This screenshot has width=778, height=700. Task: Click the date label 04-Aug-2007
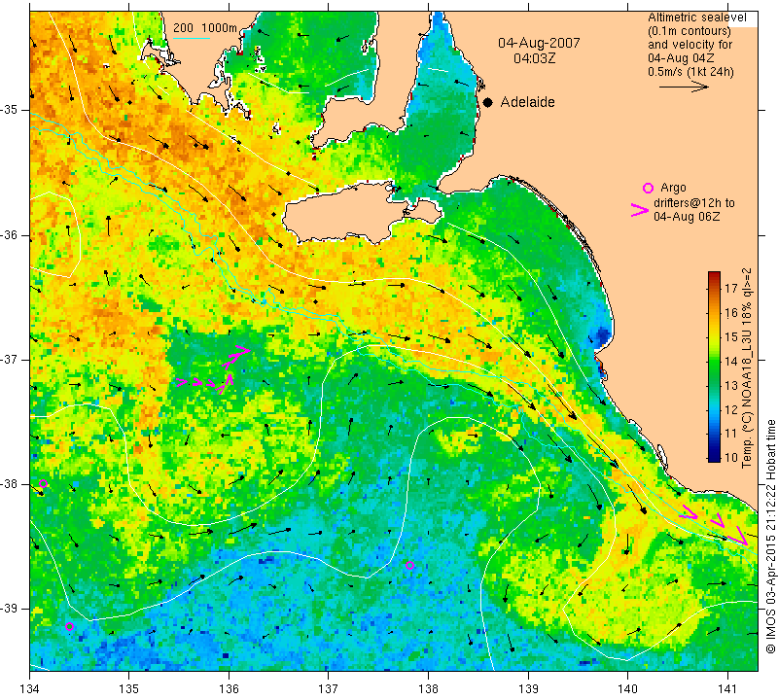point(539,43)
